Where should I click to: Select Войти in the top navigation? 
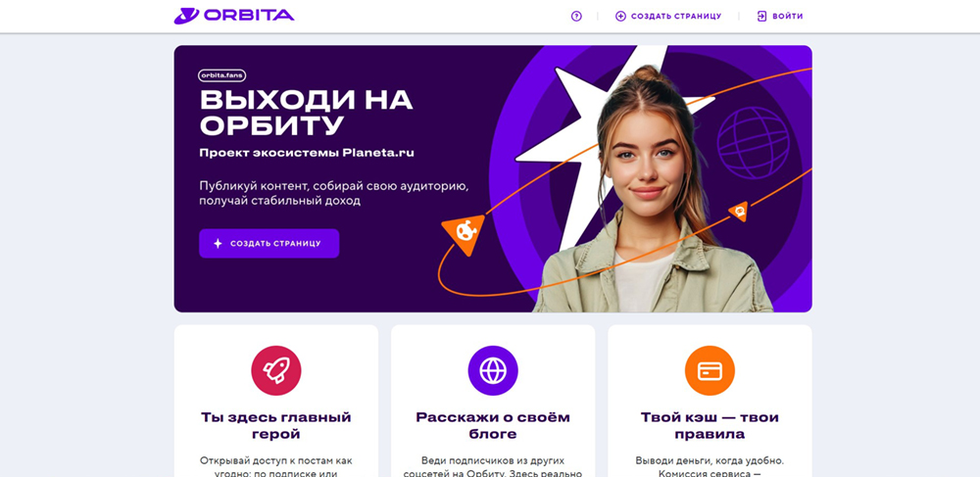click(x=788, y=17)
